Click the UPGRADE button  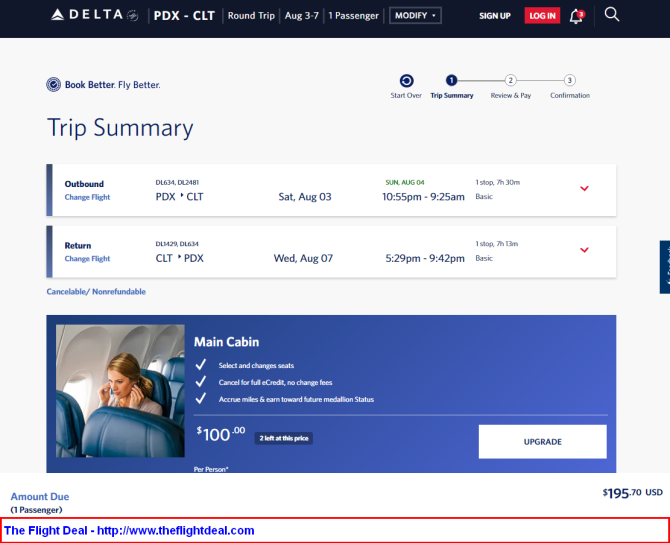(542, 441)
